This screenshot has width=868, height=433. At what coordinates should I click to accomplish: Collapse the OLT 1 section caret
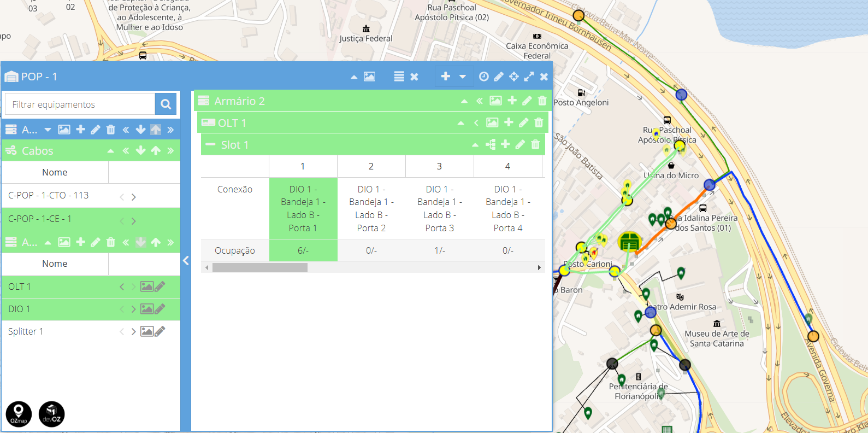(x=461, y=123)
